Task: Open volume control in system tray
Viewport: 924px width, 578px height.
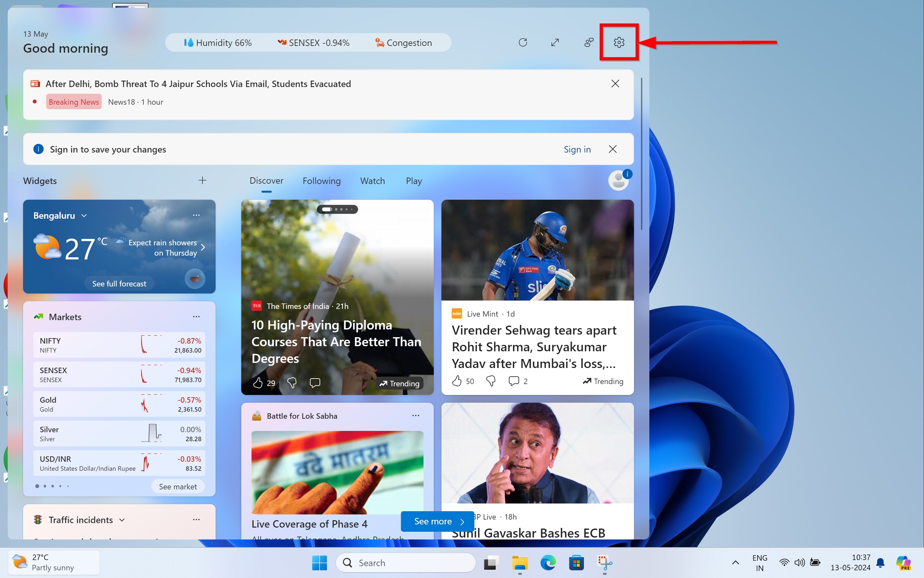Action: (x=799, y=563)
